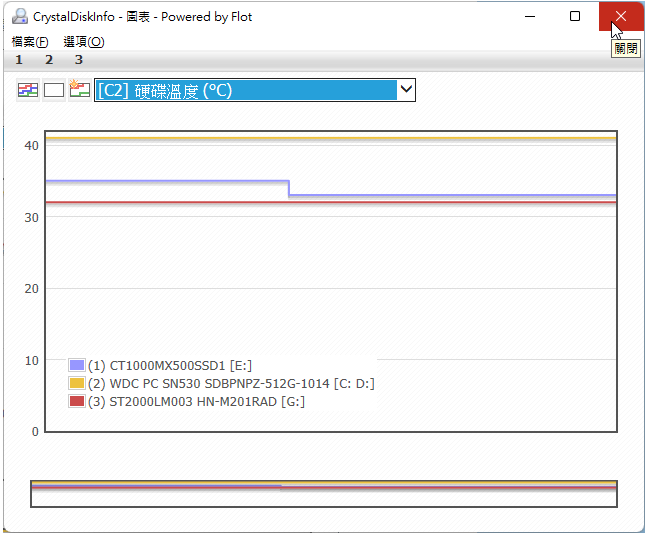This screenshot has height=539, width=652.
Task: Toggle disk number 1 in the toolbar
Action: pyautogui.click(x=19, y=60)
